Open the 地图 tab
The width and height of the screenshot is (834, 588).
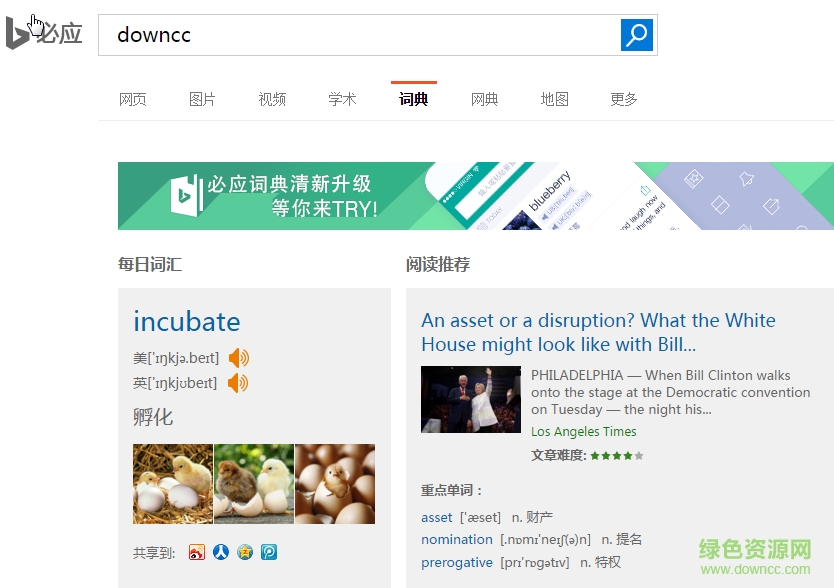click(x=554, y=100)
